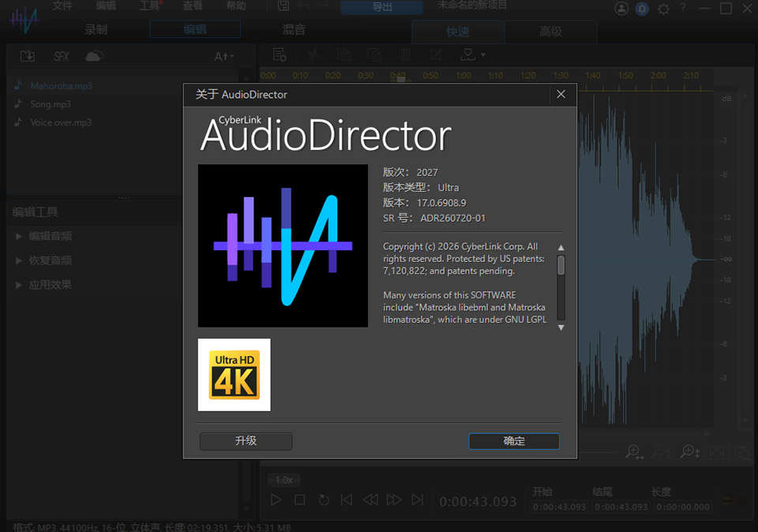
Task: Click the 导出 export button
Action: click(382, 7)
